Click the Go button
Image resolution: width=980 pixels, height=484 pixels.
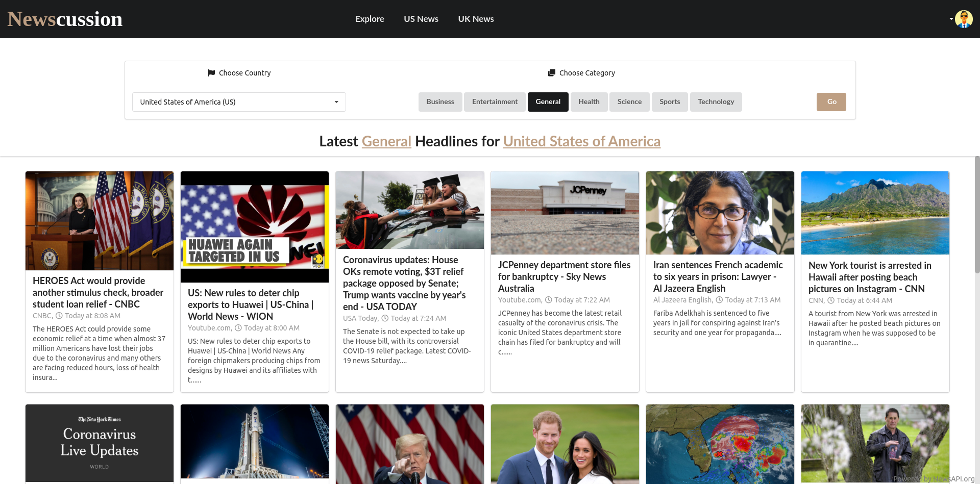[x=831, y=102]
